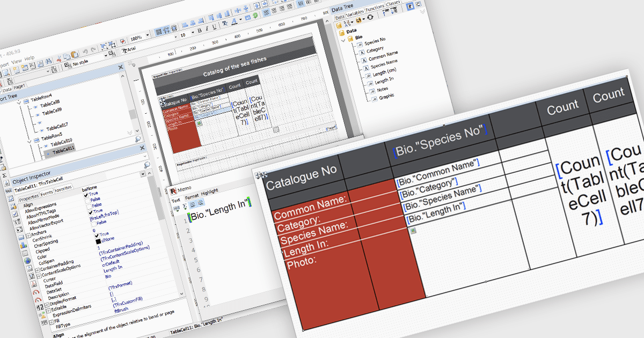This screenshot has height=338, width=644.
Task: Click the E button in Data Tree header
Action: (x=411, y=6)
